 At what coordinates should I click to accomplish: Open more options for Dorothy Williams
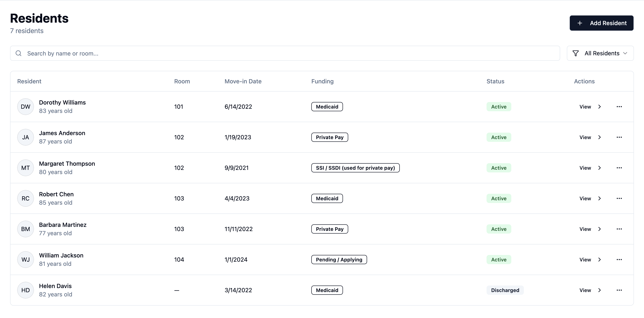coord(619,107)
